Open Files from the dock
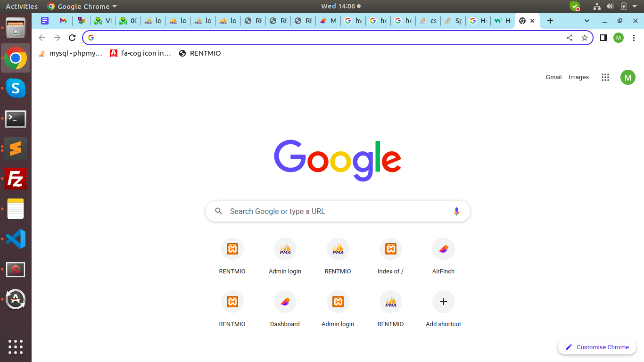This screenshot has width=644, height=362. pyautogui.click(x=16, y=27)
